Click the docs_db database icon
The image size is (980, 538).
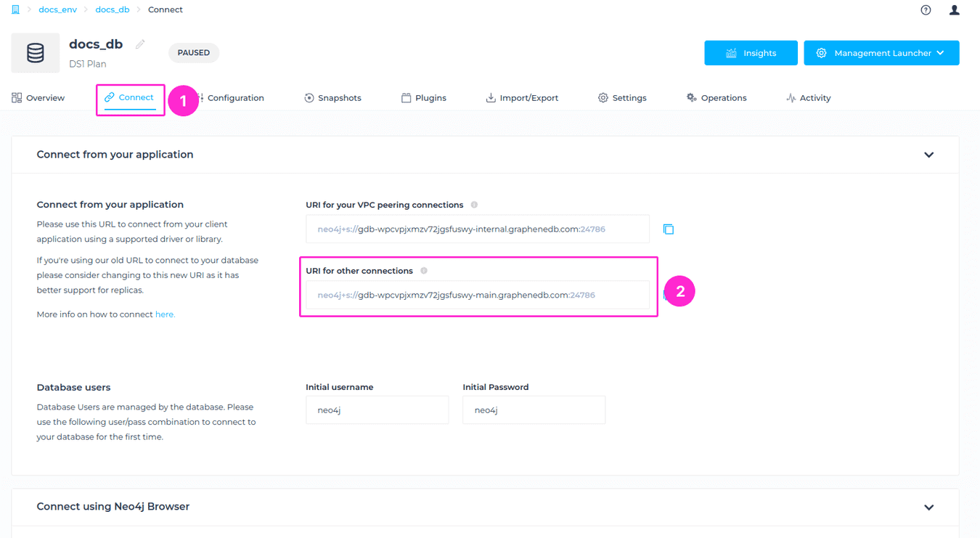click(36, 53)
